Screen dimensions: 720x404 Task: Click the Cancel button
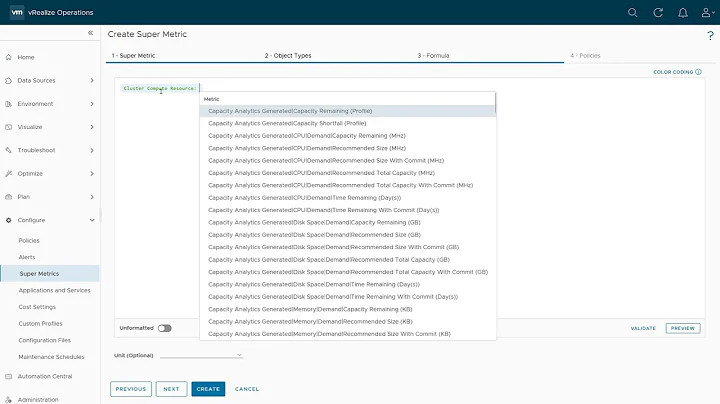247,389
